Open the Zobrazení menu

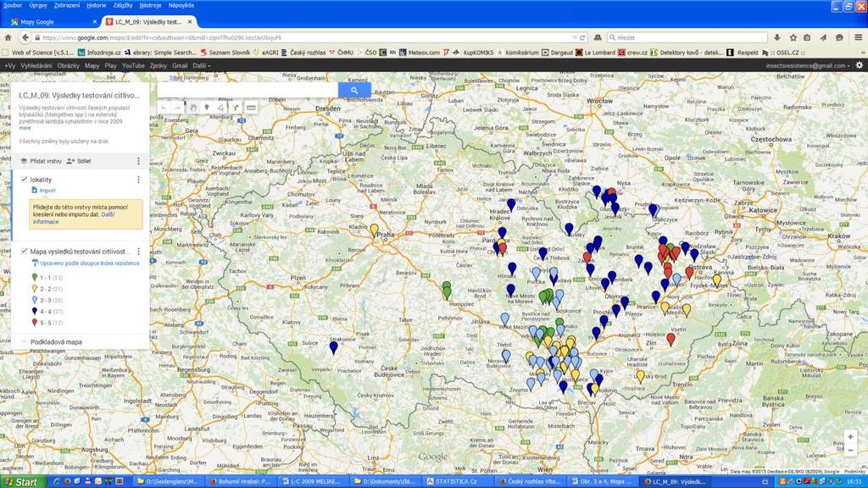pyautogui.click(x=67, y=5)
